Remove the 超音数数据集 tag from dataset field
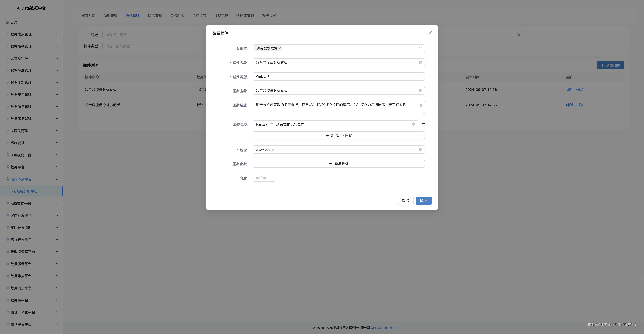 (x=280, y=48)
